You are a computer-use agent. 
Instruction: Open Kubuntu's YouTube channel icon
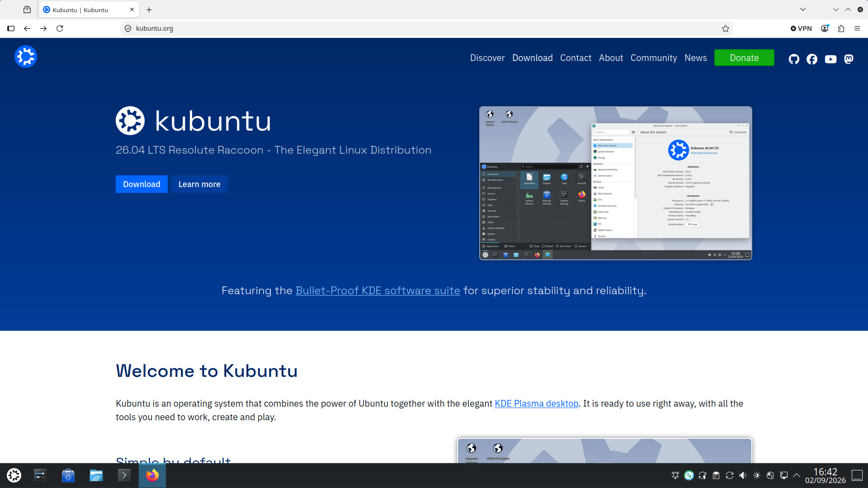pyautogui.click(x=830, y=59)
